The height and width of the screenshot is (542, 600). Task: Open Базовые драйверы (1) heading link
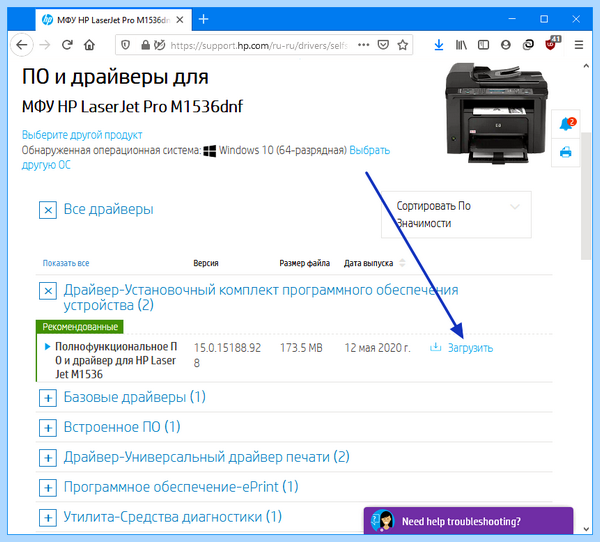[x=134, y=397]
